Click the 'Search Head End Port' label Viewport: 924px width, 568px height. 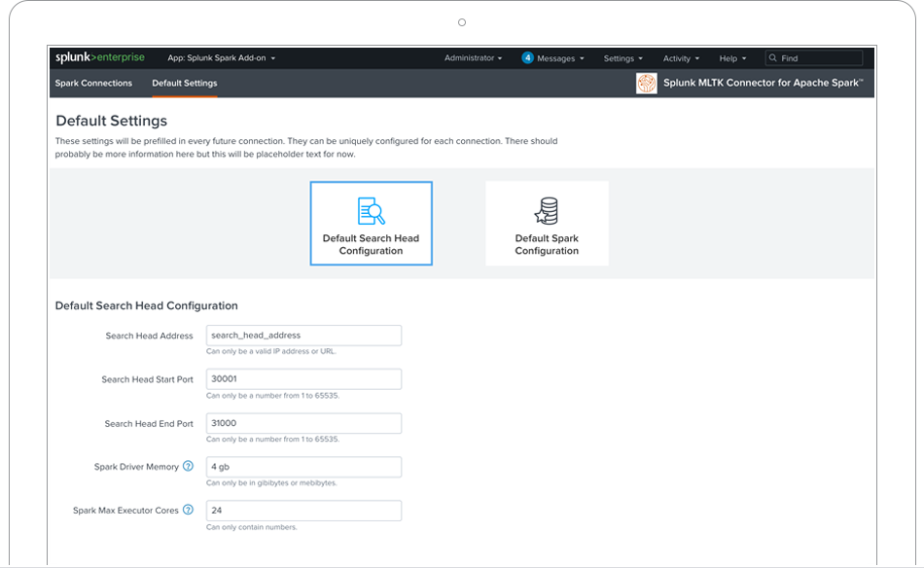coord(149,424)
